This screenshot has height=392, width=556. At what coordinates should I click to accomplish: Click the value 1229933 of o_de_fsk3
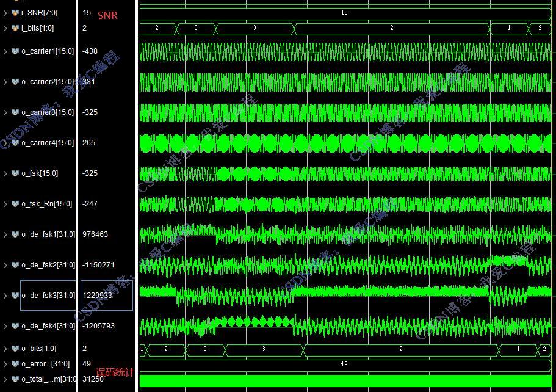(97, 296)
